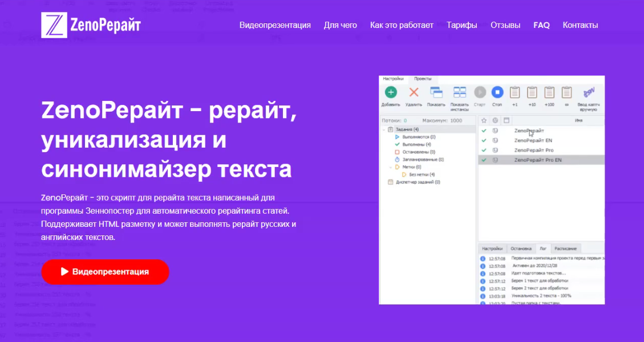Click the Показать toolbar icon
This screenshot has height=342, width=644.
tap(437, 92)
